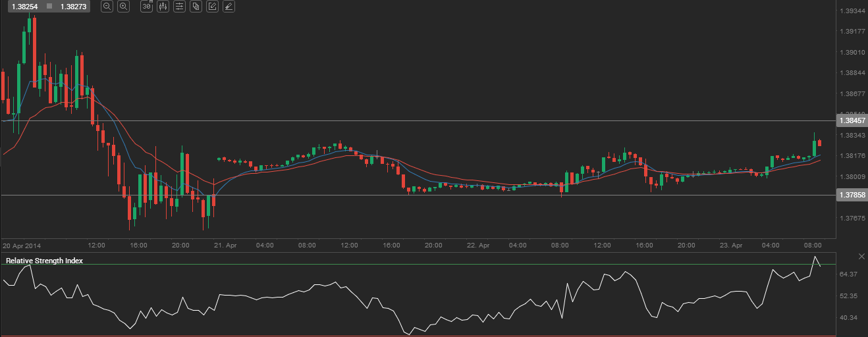Select the 1.38457 price level label
Viewport: 868px width, 337px height.
coord(852,121)
